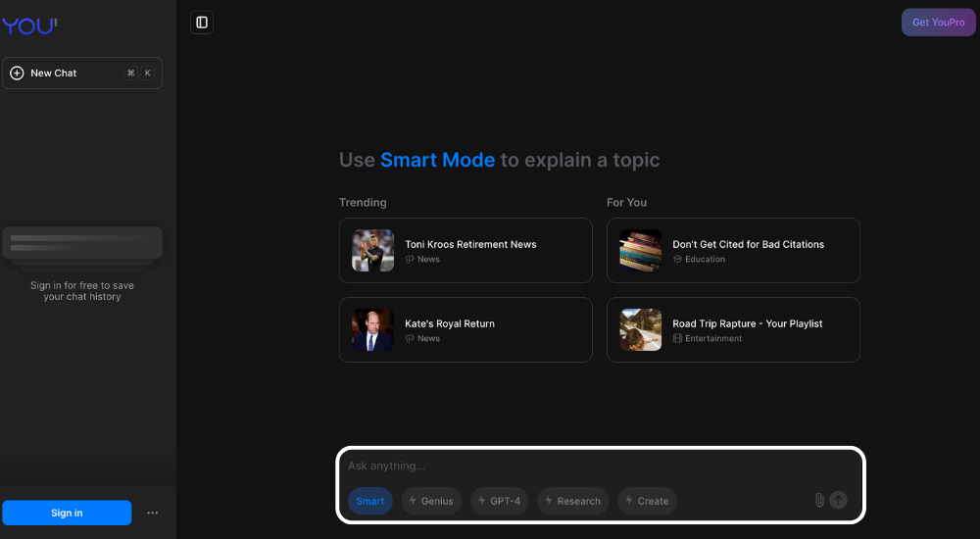Click the Education category label
The image size is (980, 539).
(x=705, y=259)
